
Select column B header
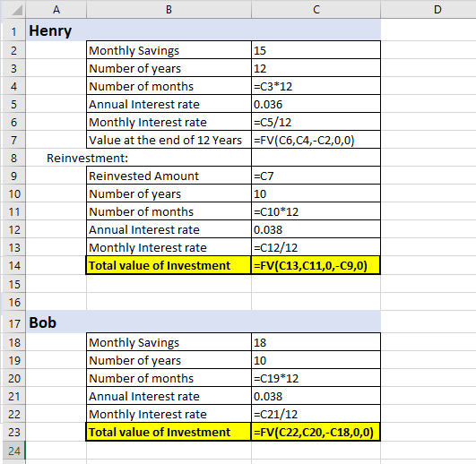coord(169,9)
